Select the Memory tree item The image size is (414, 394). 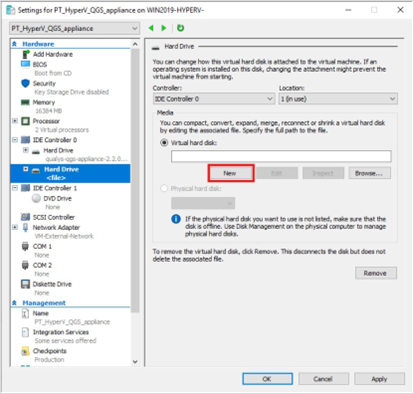click(44, 102)
